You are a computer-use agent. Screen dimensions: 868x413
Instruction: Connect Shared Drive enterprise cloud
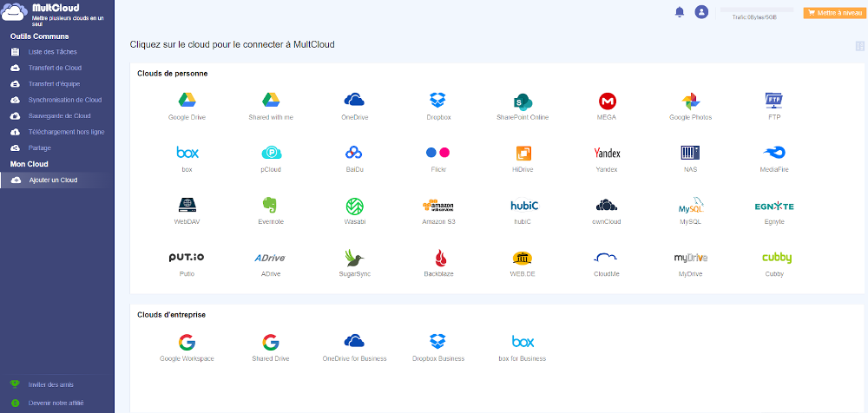pyautogui.click(x=271, y=348)
